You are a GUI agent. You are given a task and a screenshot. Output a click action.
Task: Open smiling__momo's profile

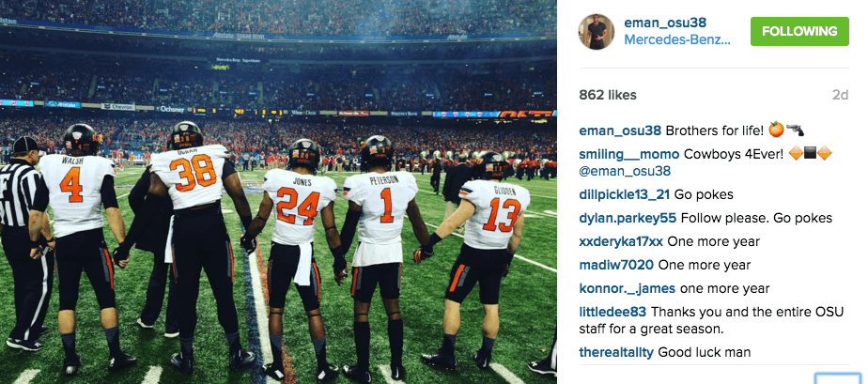click(629, 154)
